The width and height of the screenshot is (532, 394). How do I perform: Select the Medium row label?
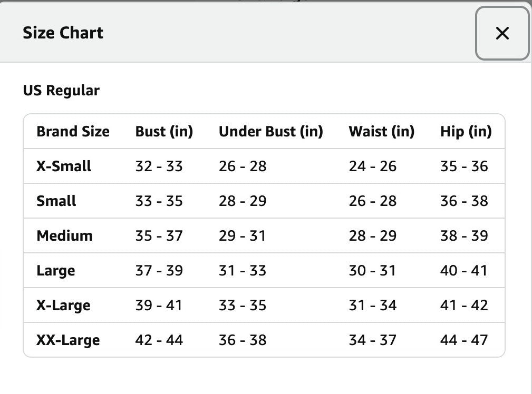point(64,236)
